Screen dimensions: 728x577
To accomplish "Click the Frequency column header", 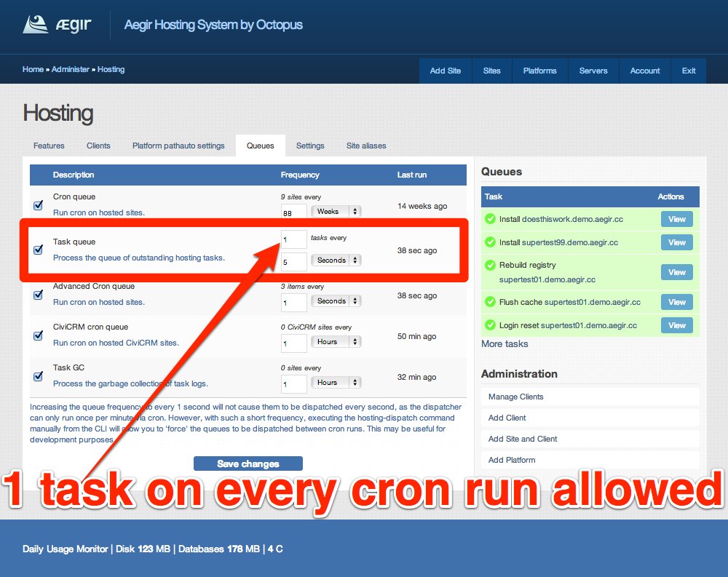I will point(300,175).
